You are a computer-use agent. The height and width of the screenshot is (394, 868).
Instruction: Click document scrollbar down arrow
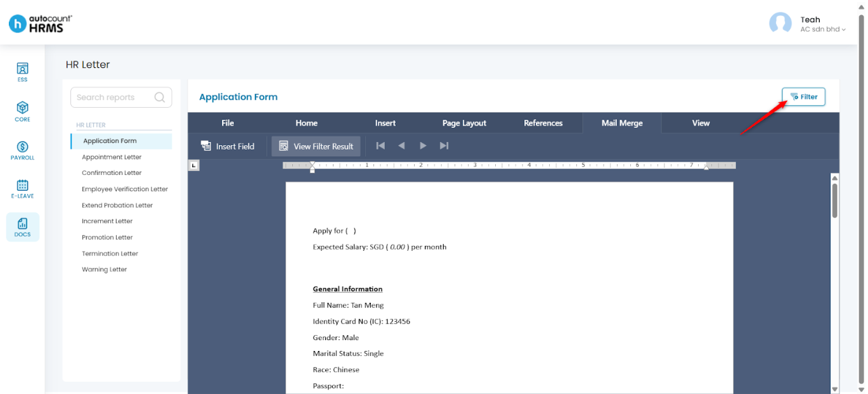(x=835, y=389)
